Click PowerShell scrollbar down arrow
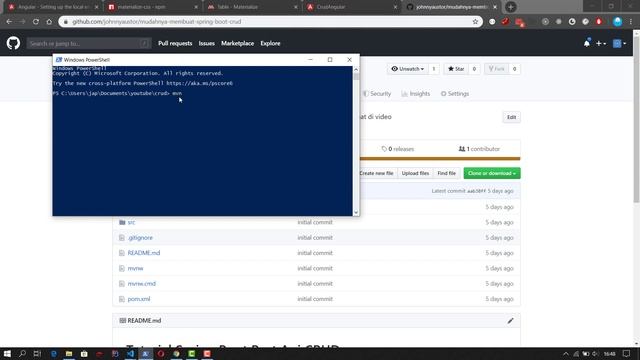 click(356, 212)
